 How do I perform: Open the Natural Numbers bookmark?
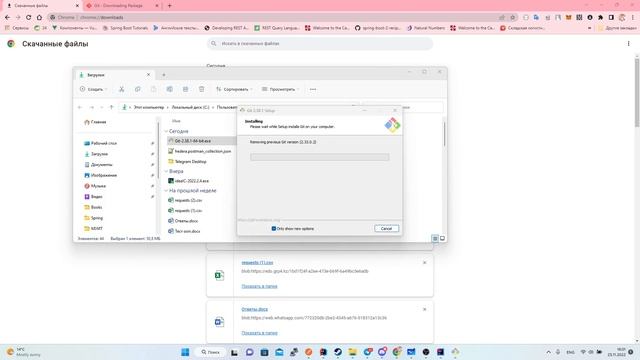426,28
